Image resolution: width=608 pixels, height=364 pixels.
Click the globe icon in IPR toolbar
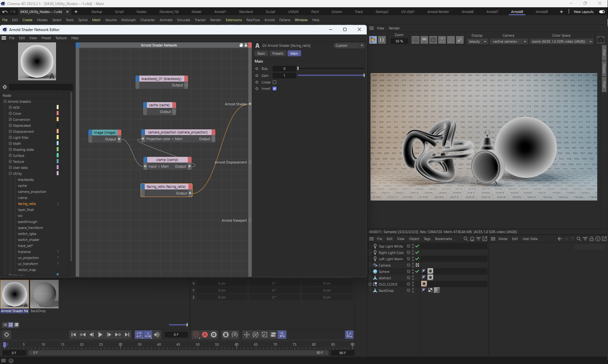click(433, 40)
